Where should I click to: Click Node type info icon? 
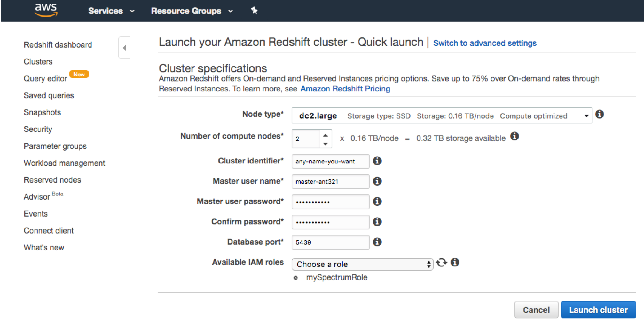pyautogui.click(x=600, y=114)
